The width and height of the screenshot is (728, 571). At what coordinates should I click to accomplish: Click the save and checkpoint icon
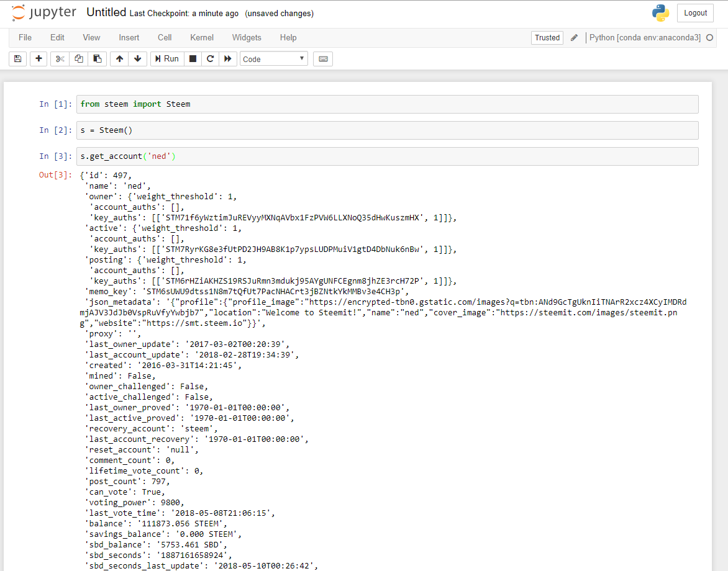[17, 59]
